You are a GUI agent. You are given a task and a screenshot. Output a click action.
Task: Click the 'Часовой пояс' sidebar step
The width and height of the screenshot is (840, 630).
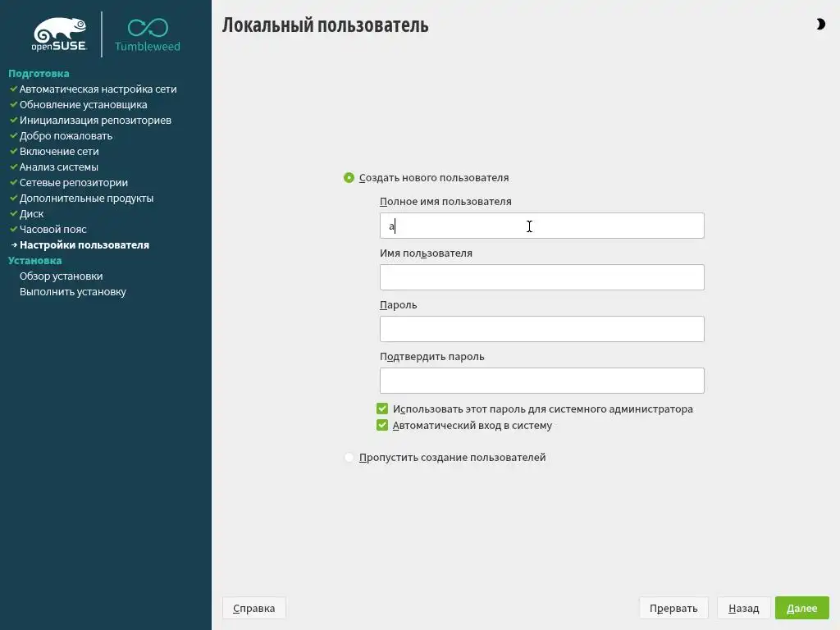pyautogui.click(x=53, y=230)
